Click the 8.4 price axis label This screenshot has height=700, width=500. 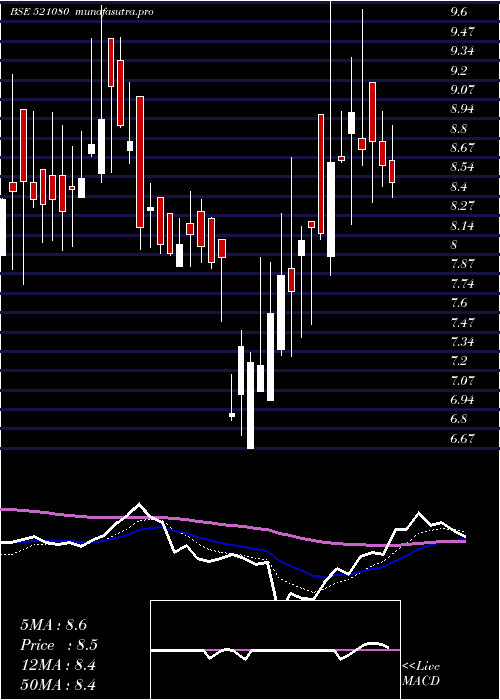pos(459,187)
